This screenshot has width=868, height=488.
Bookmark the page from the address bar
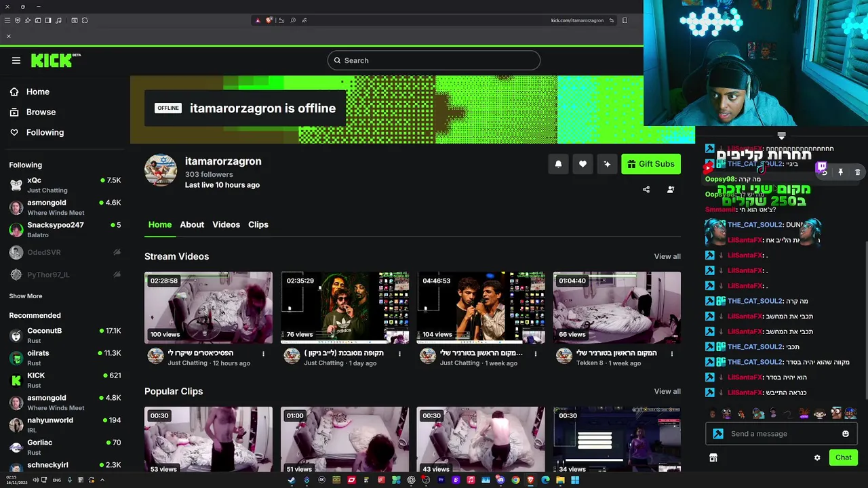(625, 20)
